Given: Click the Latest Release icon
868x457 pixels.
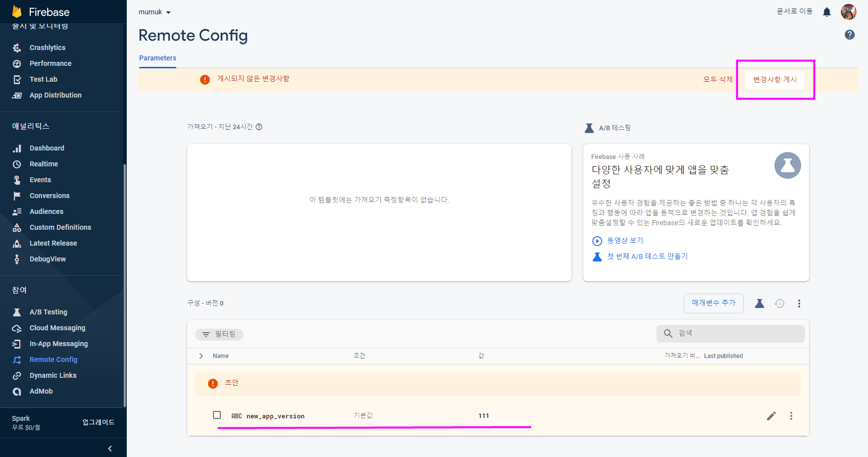Looking at the screenshot, I should pyautogui.click(x=17, y=243).
